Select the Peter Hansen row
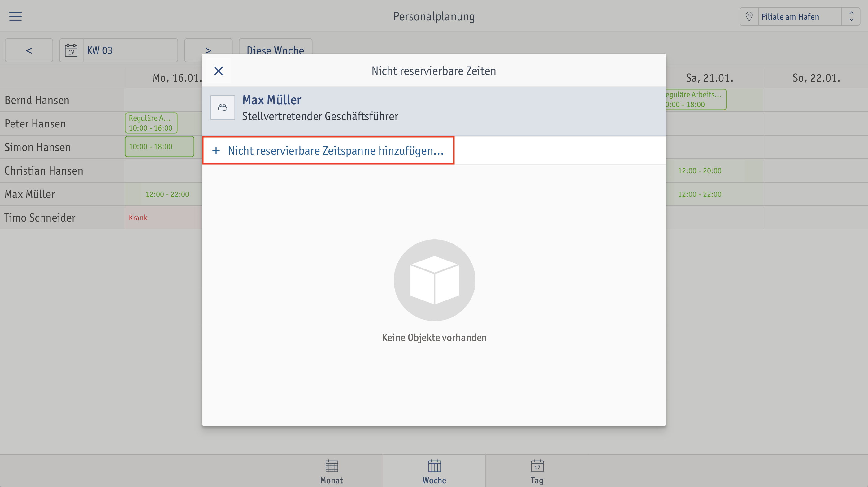This screenshot has width=868, height=487. click(62, 123)
